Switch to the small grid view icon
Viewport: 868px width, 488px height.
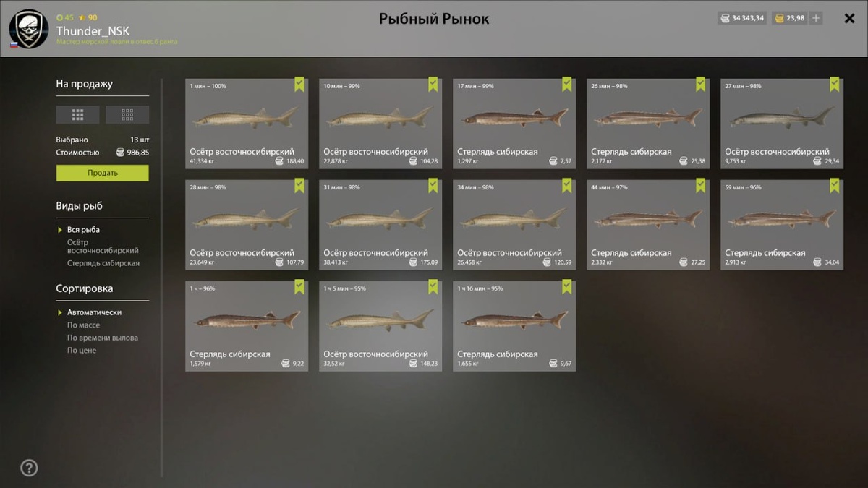point(127,114)
